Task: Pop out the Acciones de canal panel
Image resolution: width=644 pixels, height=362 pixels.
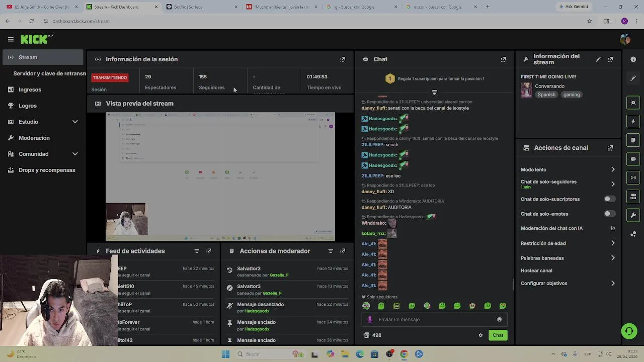Action: click(x=610, y=148)
